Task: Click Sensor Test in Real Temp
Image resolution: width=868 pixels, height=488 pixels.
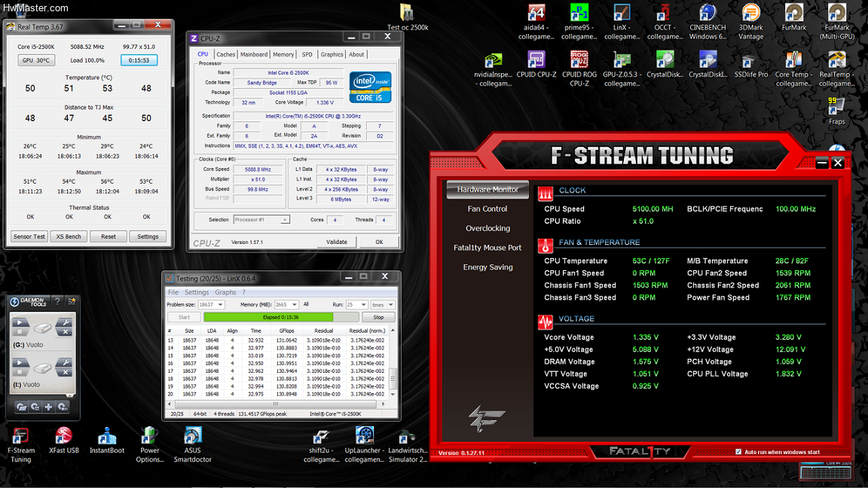Action: pyautogui.click(x=29, y=236)
